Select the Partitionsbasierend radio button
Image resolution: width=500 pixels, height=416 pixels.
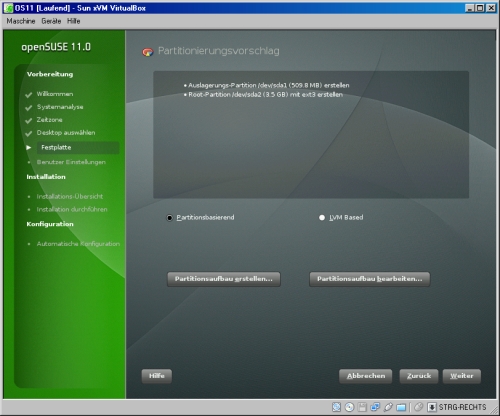click(170, 218)
